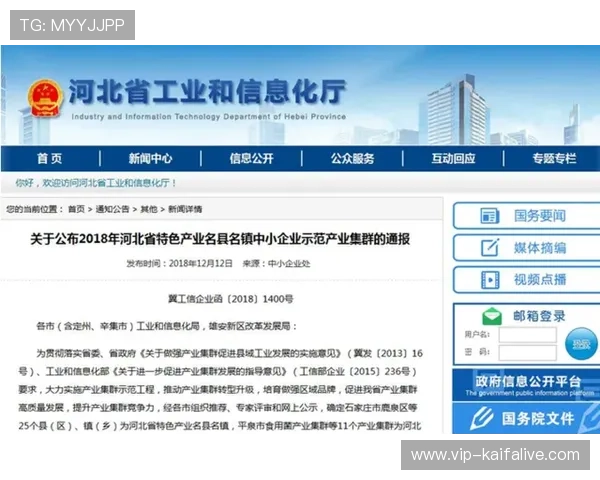The image size is (600, 480).
Task: Click the green mailbox envelope icon
Action: tap(492, 317)
